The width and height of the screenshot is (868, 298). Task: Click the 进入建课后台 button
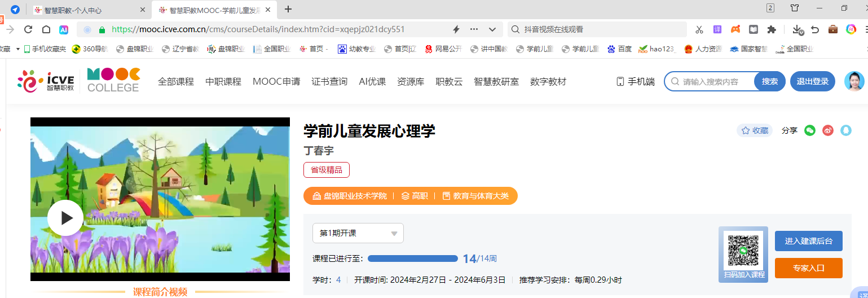pos(808,241)
